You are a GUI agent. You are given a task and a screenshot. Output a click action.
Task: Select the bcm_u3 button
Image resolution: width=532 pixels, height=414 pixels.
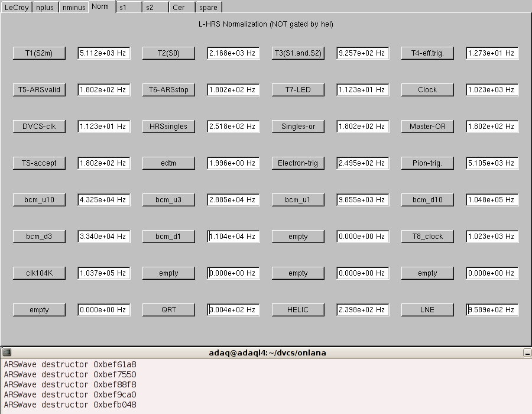coord(168,199)
